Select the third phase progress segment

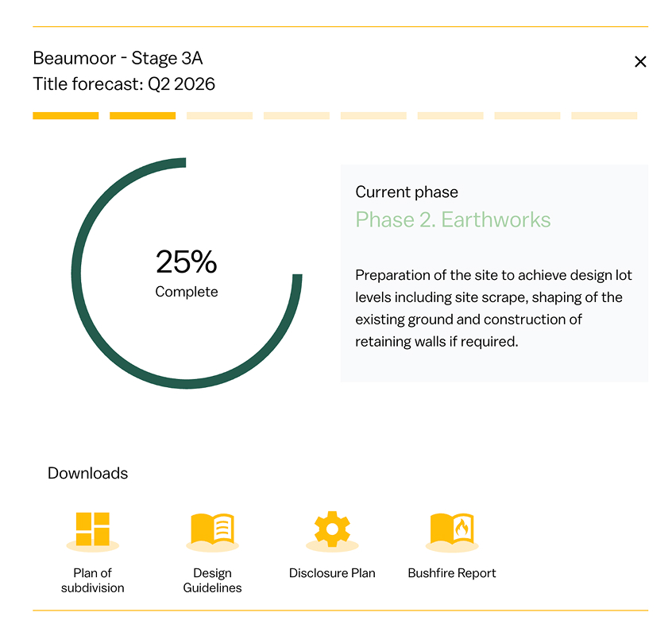pyautogui.click(x=219, y=116)
